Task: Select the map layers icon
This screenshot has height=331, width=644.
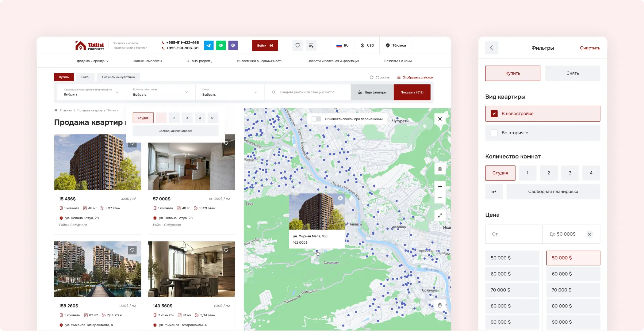Action: click(x=440, y=169)
